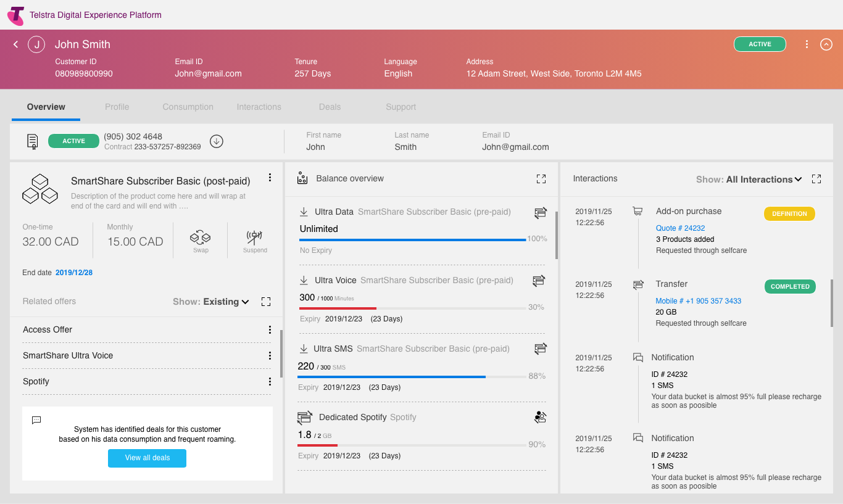The image size is (843, 504).
Task: Expand the Balance overview panel to fullscreen
Action: (x=541, y=179)
